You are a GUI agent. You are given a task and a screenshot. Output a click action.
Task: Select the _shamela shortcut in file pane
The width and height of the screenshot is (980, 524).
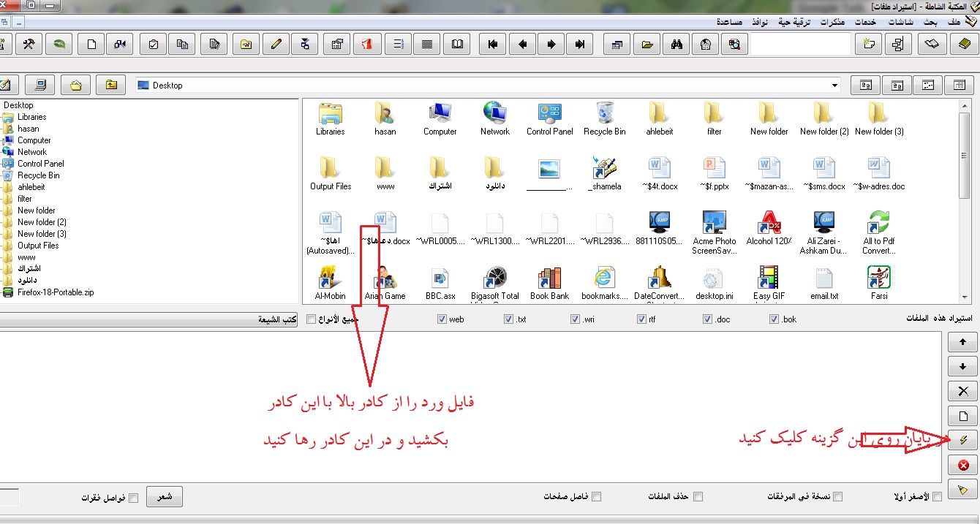(604, 174)
